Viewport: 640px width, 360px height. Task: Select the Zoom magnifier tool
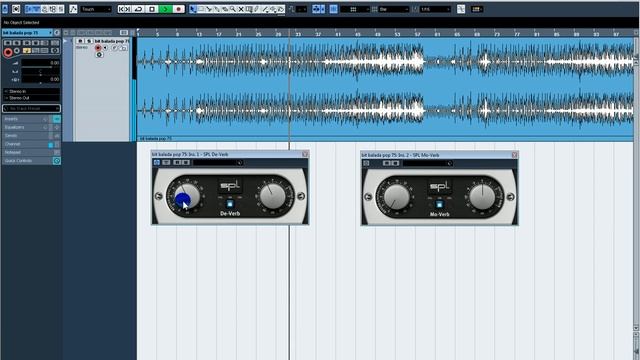233,9
